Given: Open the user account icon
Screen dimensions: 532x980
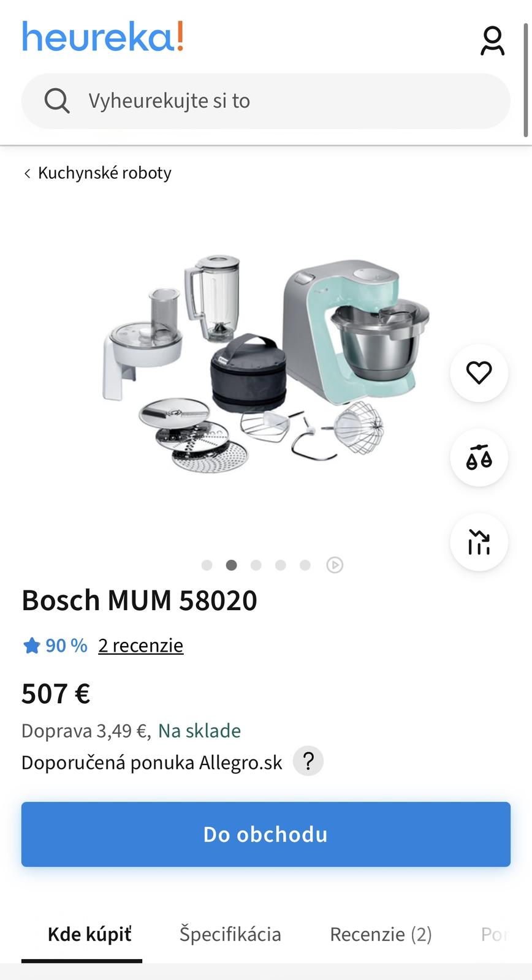Looking at the screenshot, I should (x=492, y=40).
